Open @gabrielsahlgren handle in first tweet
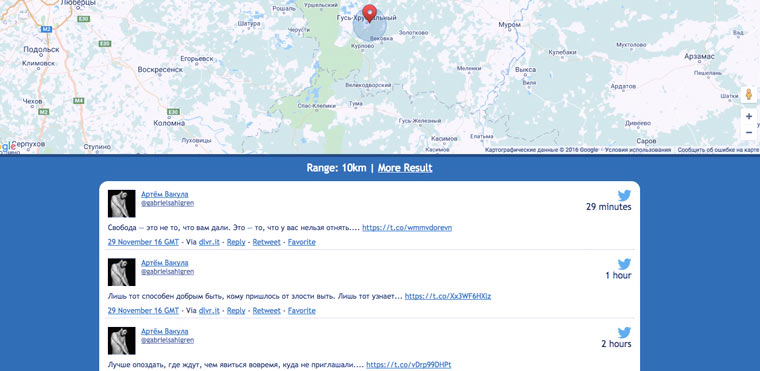The image size is (760, 371). tap(167, 203)
